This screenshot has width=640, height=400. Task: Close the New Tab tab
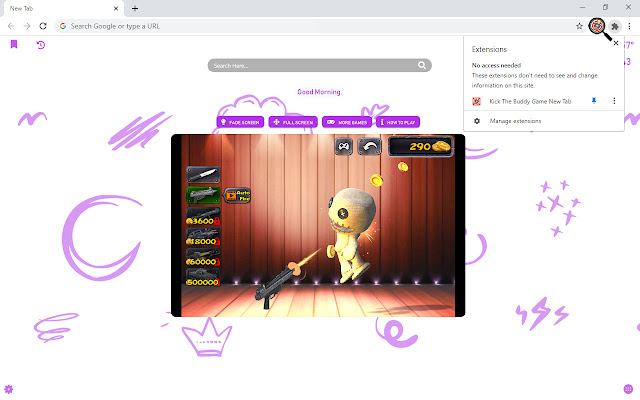click(x=116, y=8)
